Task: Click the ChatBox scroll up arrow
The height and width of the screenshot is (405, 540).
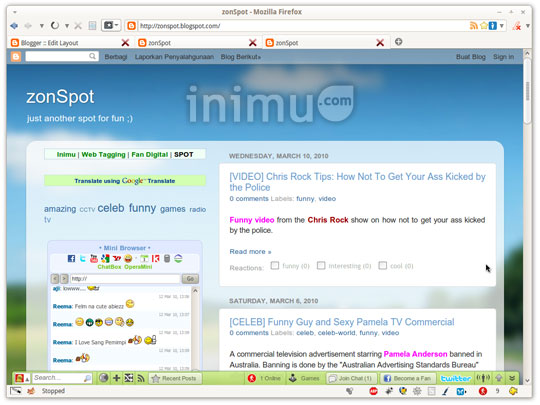Action: tap(195, 291)
